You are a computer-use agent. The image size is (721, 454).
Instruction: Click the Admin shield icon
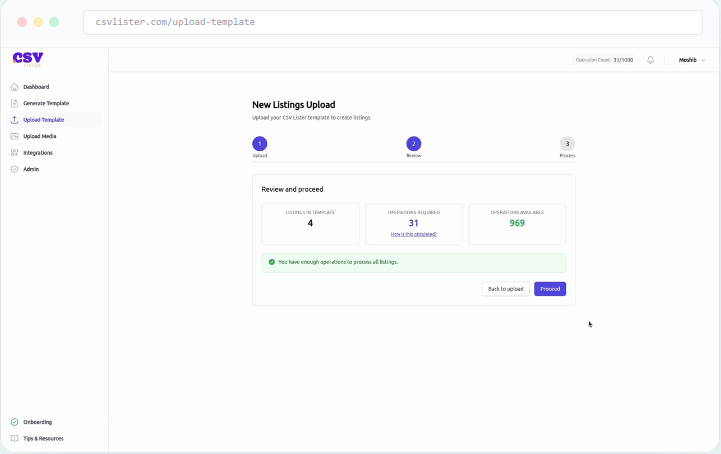(14, 169)
